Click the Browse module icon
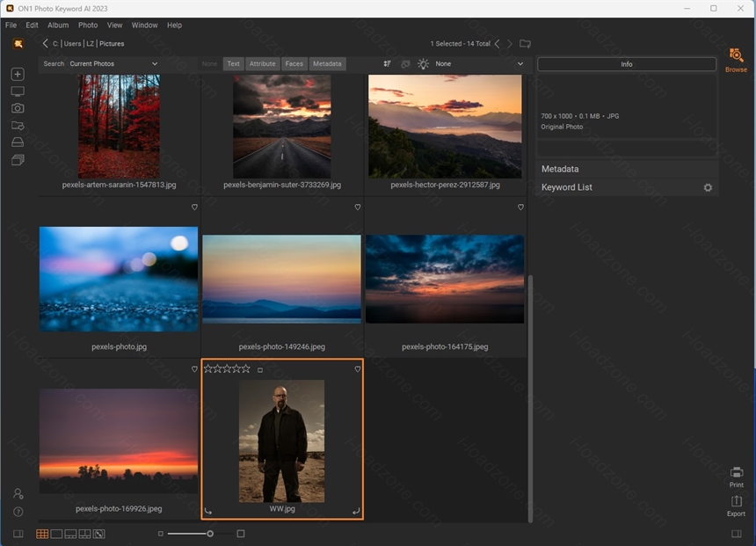The width and height of the screenshot is (756, 546). pyautogui.click(x=736, y=61)
